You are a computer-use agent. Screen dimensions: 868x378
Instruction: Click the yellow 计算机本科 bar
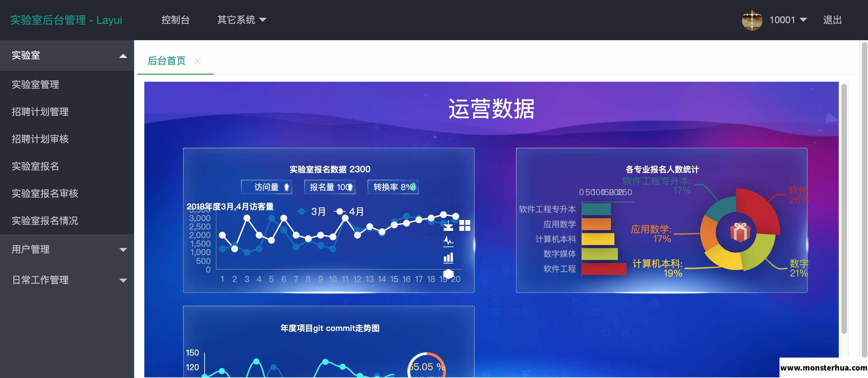tap(598, 239)
